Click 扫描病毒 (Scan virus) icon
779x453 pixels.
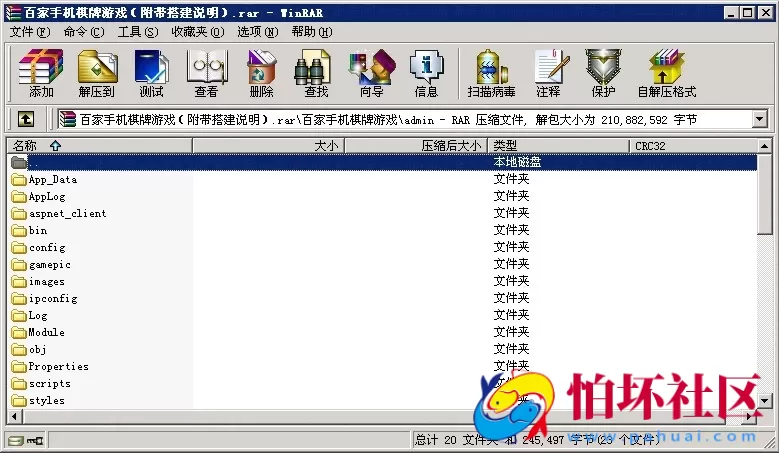pos(491,73)
